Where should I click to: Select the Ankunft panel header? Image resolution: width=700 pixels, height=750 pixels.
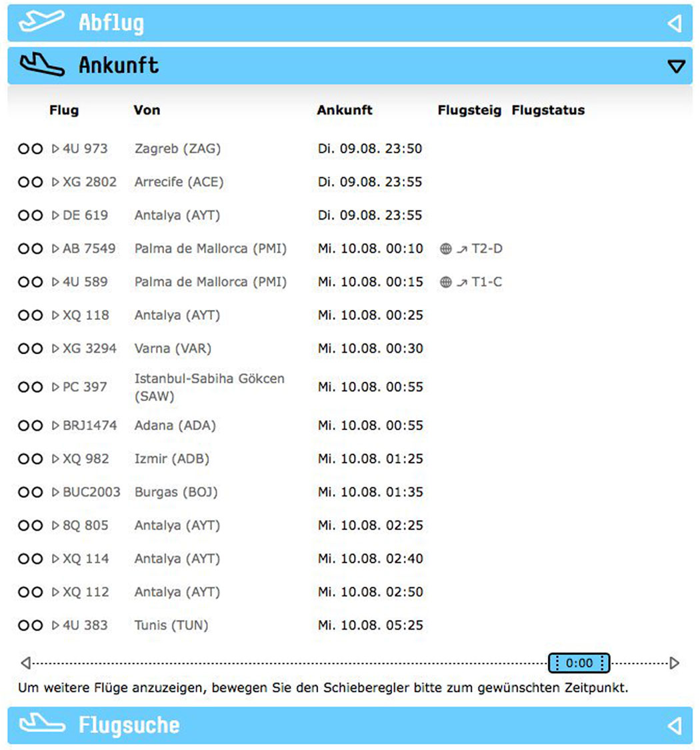point(350,66)
